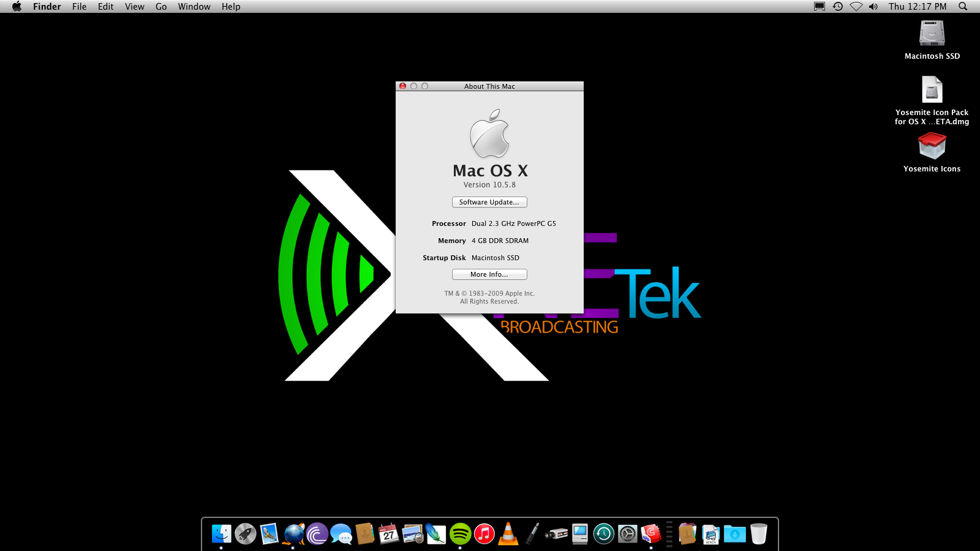Open Time Machine from the Dock
980x551 pixels.
pos(603,534)
